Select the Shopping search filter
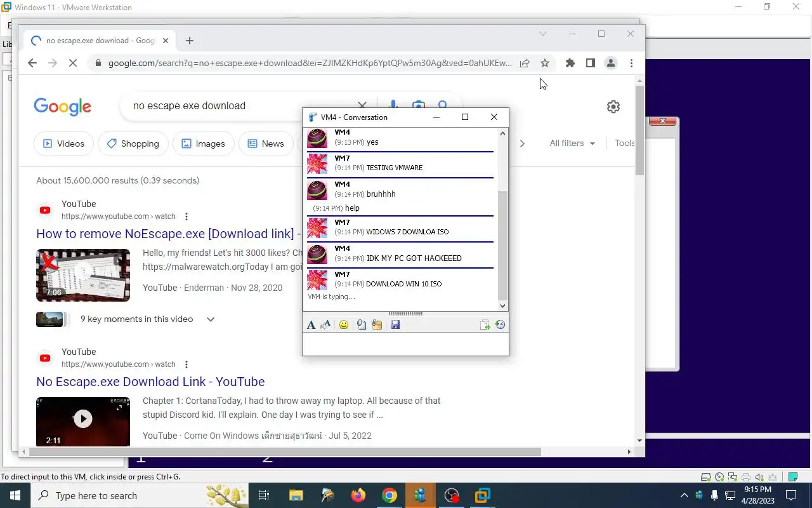This screenshot has height=508, width=812. [x=133, y=144]
